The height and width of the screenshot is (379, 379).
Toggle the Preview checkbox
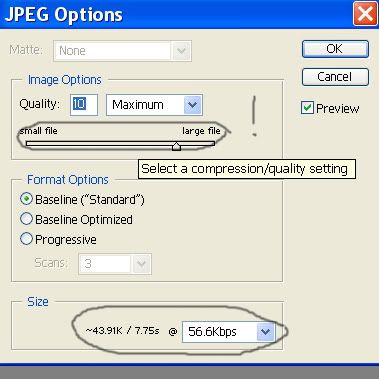[x=330, y=108]
